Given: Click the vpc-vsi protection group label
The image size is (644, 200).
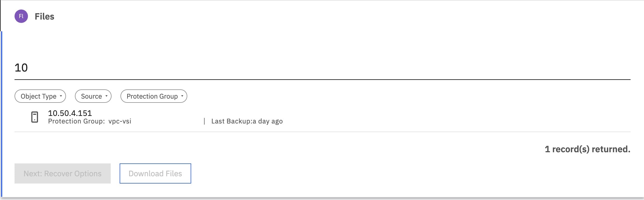Looking at the screenshot, I should pyautogui.click(x=120, y=121).
